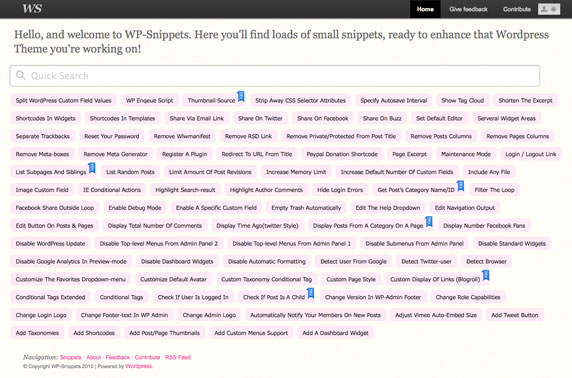Screen dimensions: 572x378
Task: Open Login / Logout Link snippet
Action: [x=531, y=154]
